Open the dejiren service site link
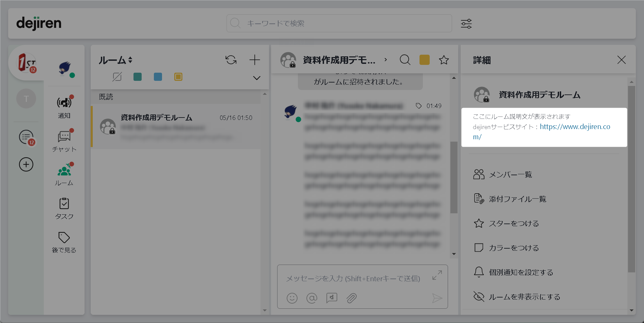Image resolution: width=644 pixels, height=323 pixels. point(575,127)
